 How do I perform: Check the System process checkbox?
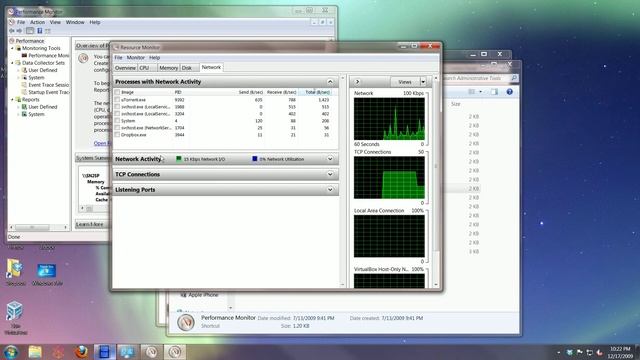click(x=117, y=120)
